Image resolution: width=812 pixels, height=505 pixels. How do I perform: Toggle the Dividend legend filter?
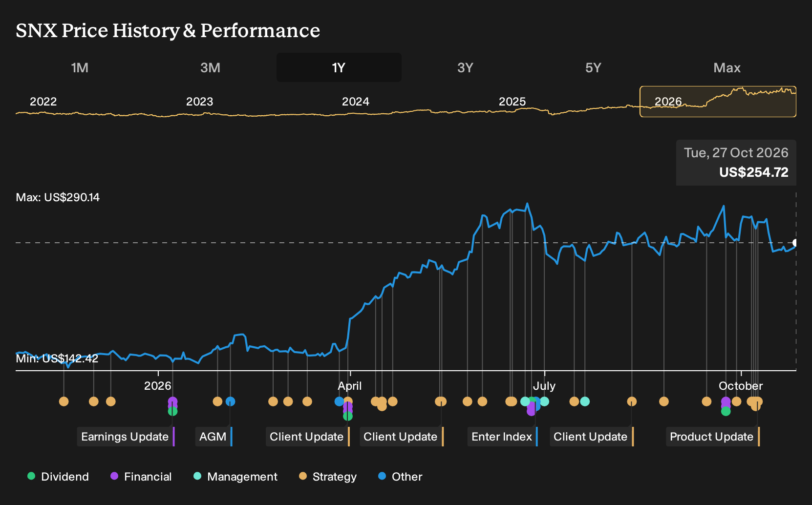[58, 477]
